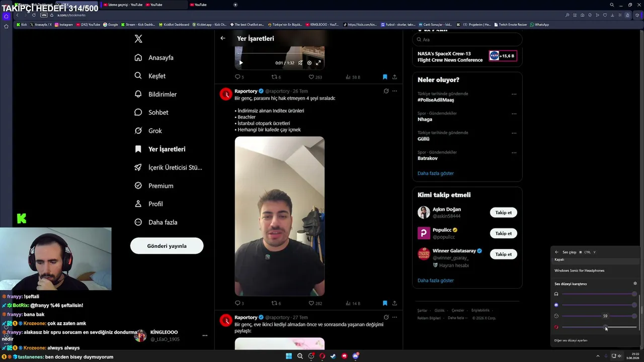The width and height of the screenshot is (644, 362).
Task: Open the Windows Start menu
Action: pos(289,356)
